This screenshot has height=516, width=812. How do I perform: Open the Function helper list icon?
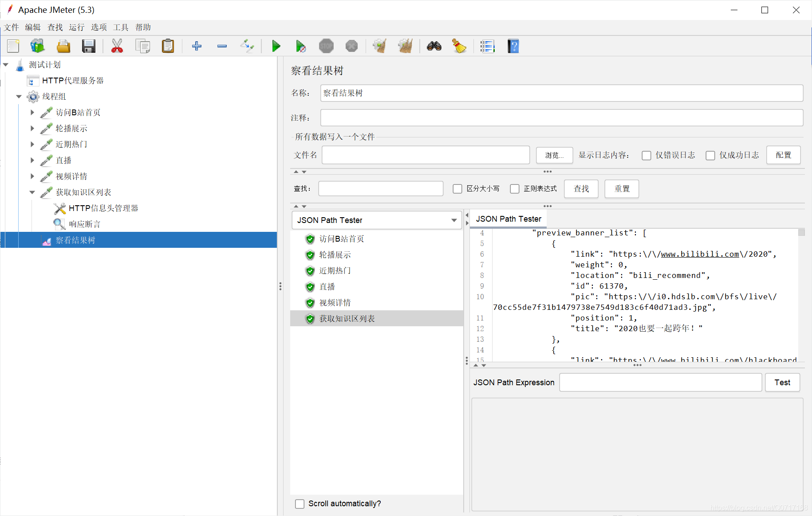pos(487,46)
